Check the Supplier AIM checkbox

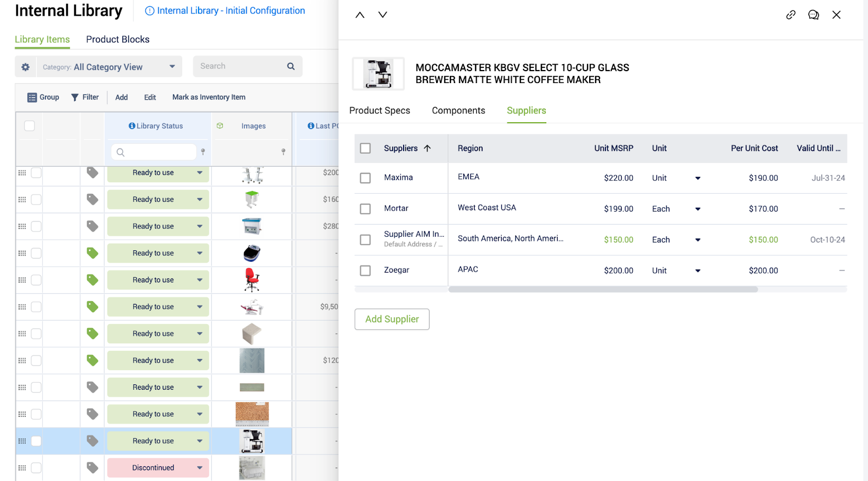(x=366, y=240)
